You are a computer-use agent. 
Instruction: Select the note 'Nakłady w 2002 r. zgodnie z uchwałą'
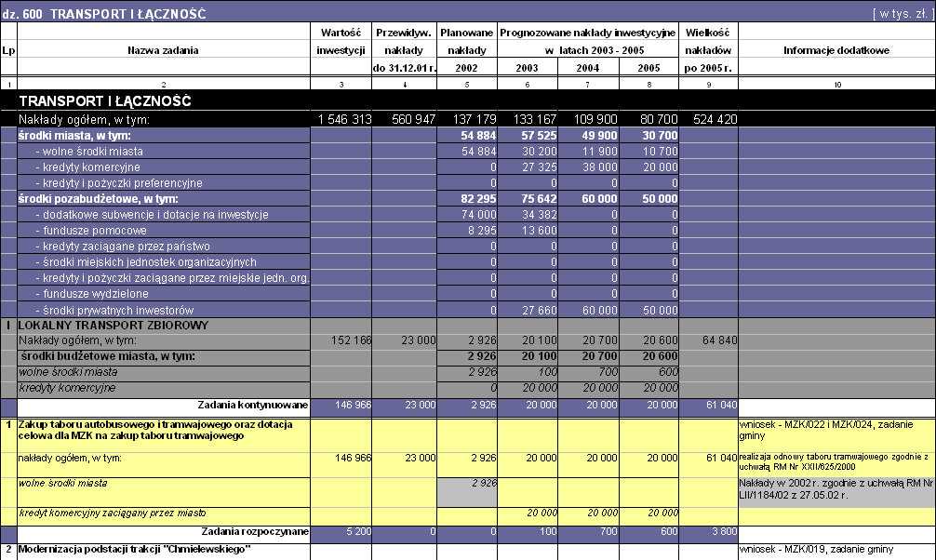click(x=836, y=489)
